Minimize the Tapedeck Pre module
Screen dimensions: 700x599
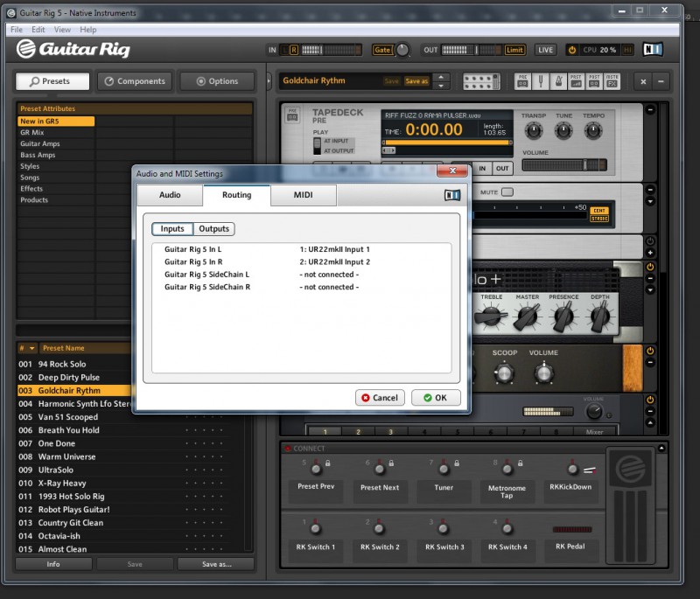(650, 109)
